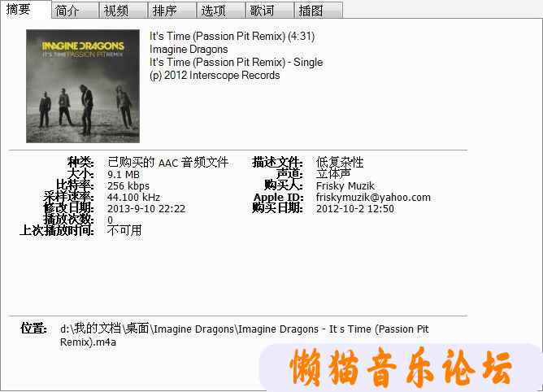543x392 pixels.
Task: Click the purchaser name "Frisky Muzik"
Action: coord(345,186)
